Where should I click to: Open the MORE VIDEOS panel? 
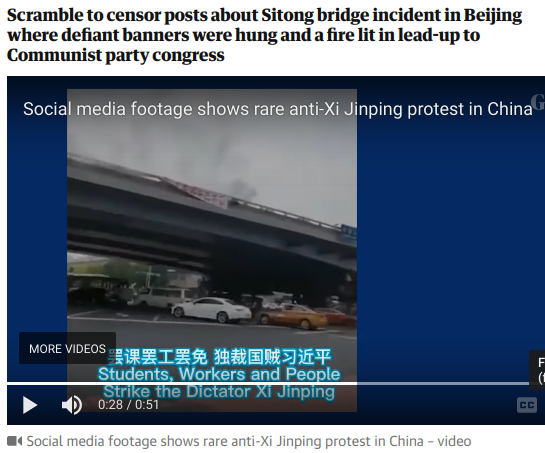click(x=67, y=348)
